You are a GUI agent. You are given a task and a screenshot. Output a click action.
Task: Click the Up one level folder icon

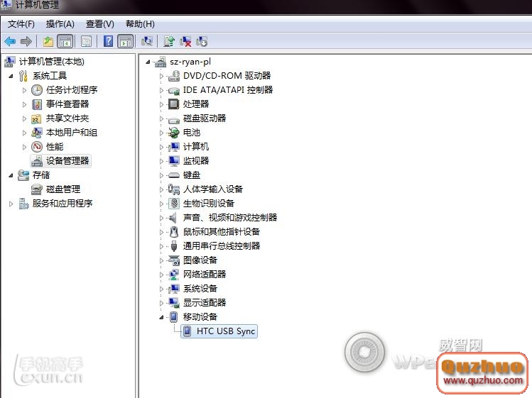point(48,41)
